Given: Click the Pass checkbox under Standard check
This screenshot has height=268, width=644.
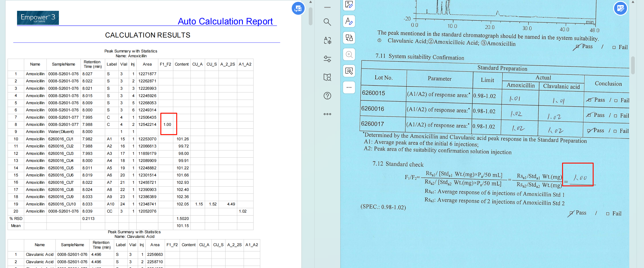Looking at the screenshot, I should coord(571,213).
